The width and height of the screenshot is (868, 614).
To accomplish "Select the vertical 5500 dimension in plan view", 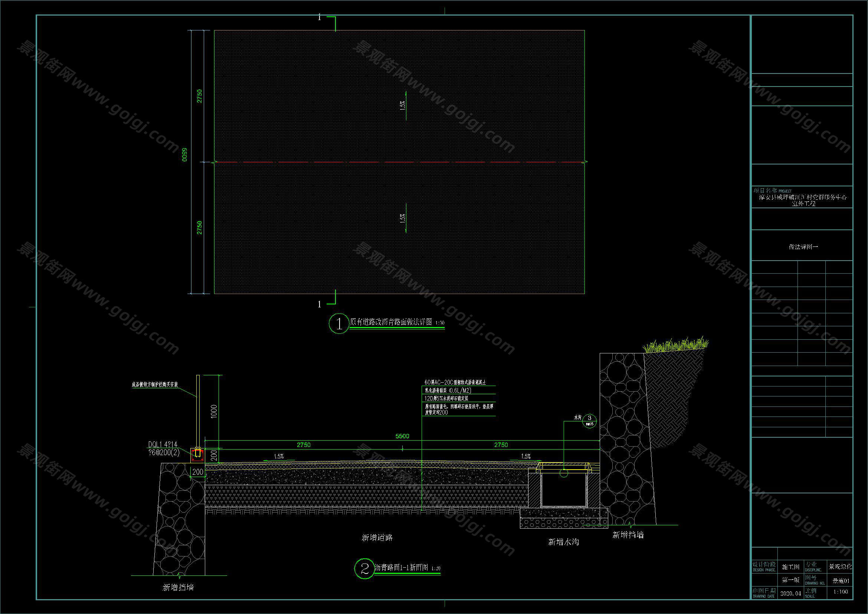I will 184,154.
